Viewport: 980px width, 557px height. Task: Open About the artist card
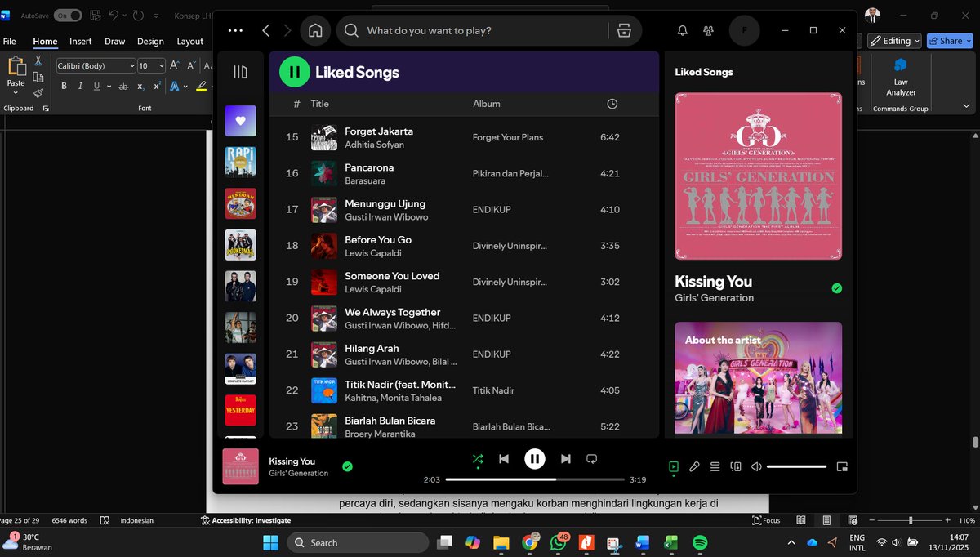pyautogui.click(x=758, y=377)
